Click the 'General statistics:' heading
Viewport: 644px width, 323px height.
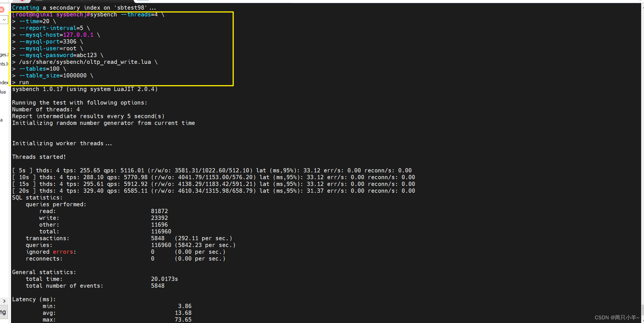pyautogui.click(x=44, y=272)
